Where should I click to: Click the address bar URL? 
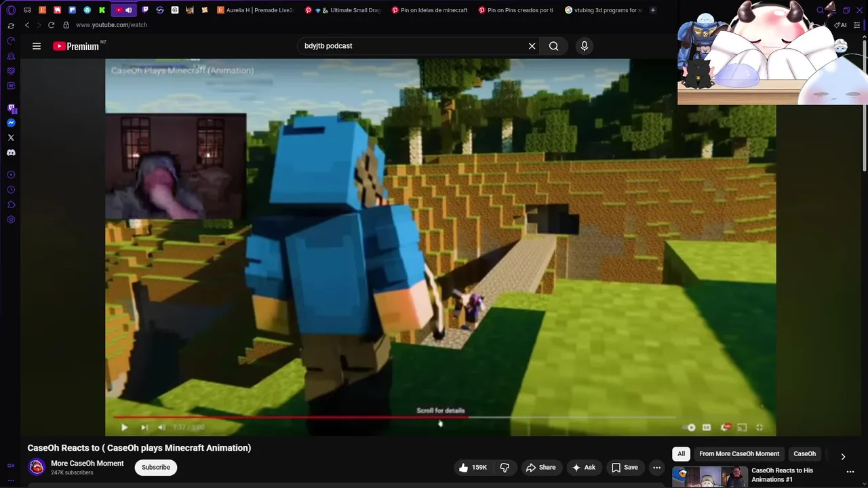[x=111, y=25]
